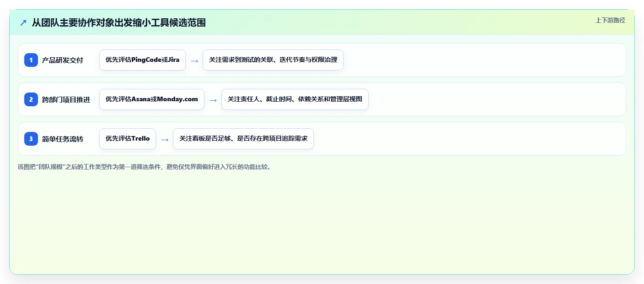This screenshot has width=644, height=284.
Task: Click the header title 从团队主要协作对象出发缩小工具候选范围
Action: pyautogui.click(x=119, y=22)
